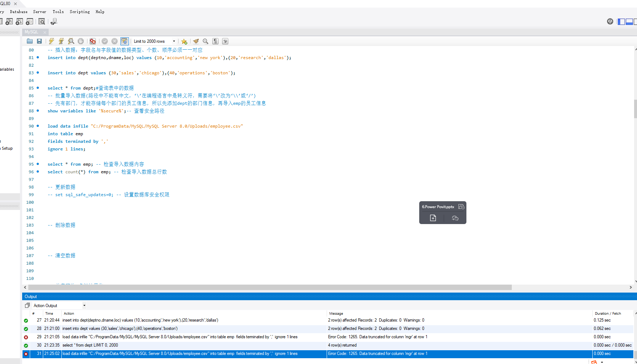Search table data with the inspector icon
This screenshot has width=637, height=364.
tap(42, 22)
